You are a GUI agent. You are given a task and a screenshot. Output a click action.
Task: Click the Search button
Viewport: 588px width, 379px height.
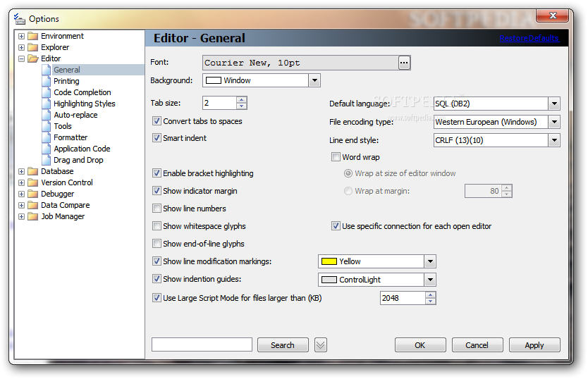(x=283, y=345)
